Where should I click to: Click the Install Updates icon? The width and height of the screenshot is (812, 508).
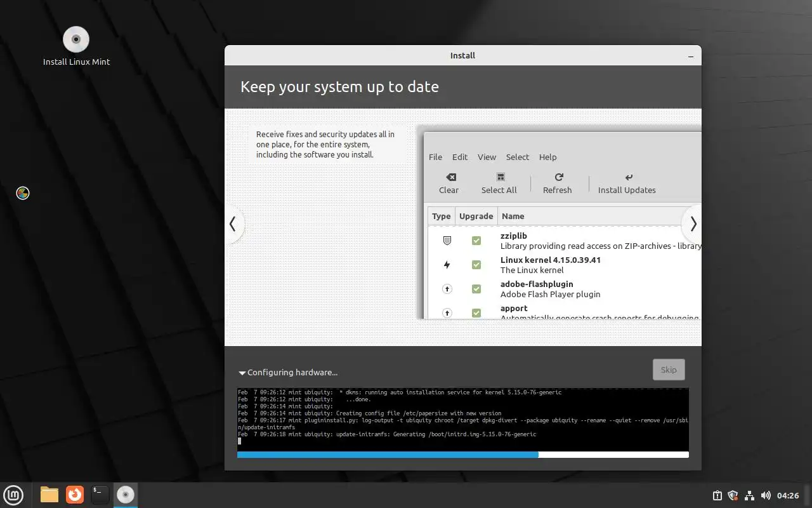629,177
